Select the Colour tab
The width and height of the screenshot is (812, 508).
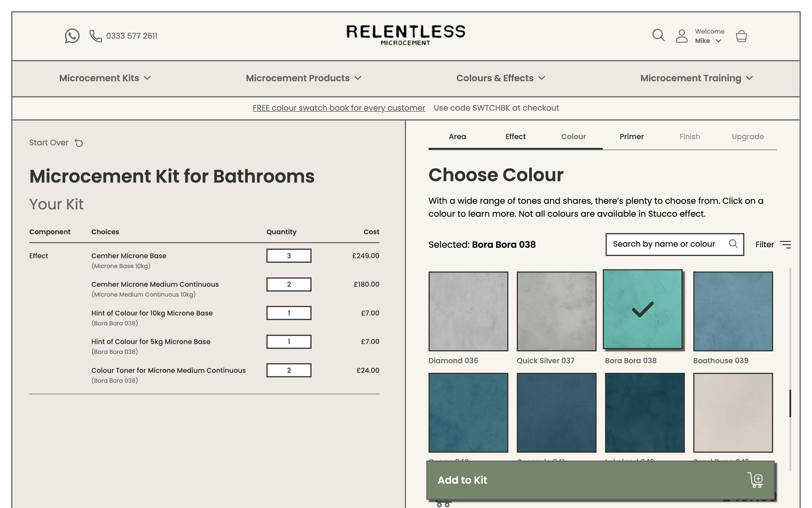click(574, 137)
